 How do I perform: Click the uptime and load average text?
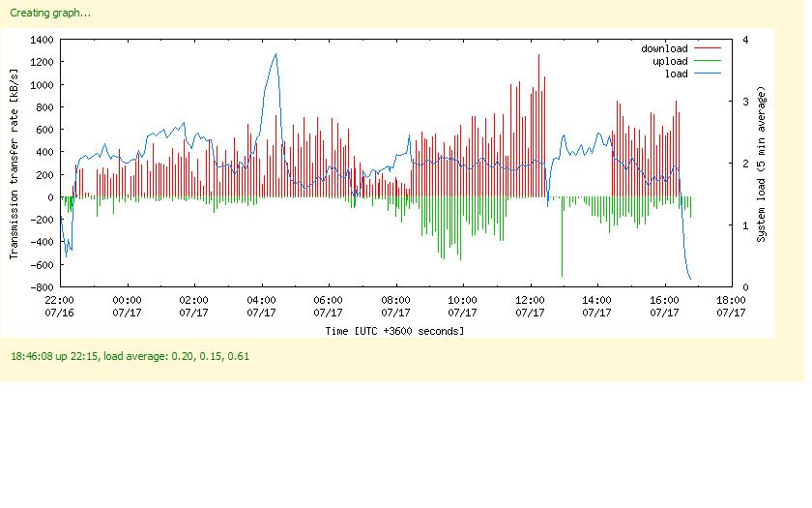pyautogui.click(x=130, y=356)
